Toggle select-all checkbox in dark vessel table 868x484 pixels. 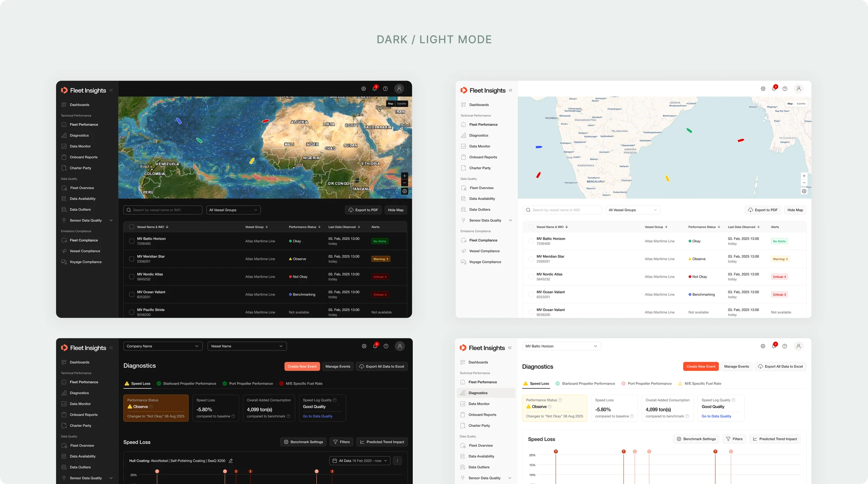131,227
